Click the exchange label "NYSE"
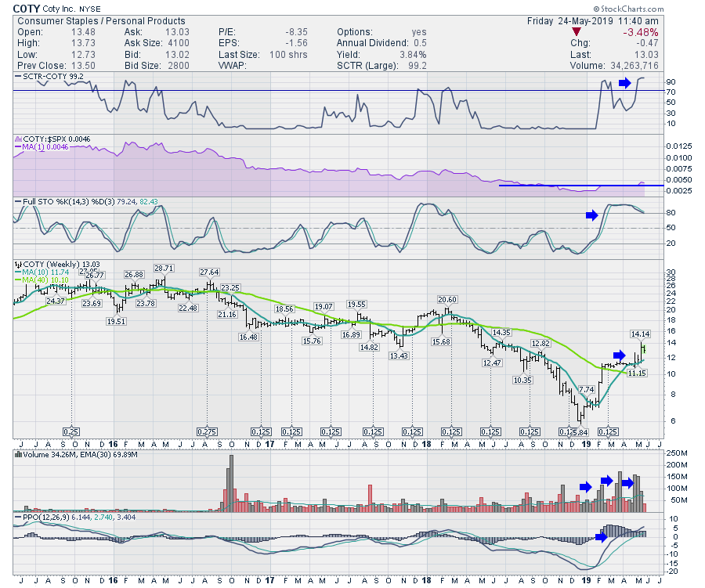The height and width of the screenshot is (588, 705). coord(90,9)
